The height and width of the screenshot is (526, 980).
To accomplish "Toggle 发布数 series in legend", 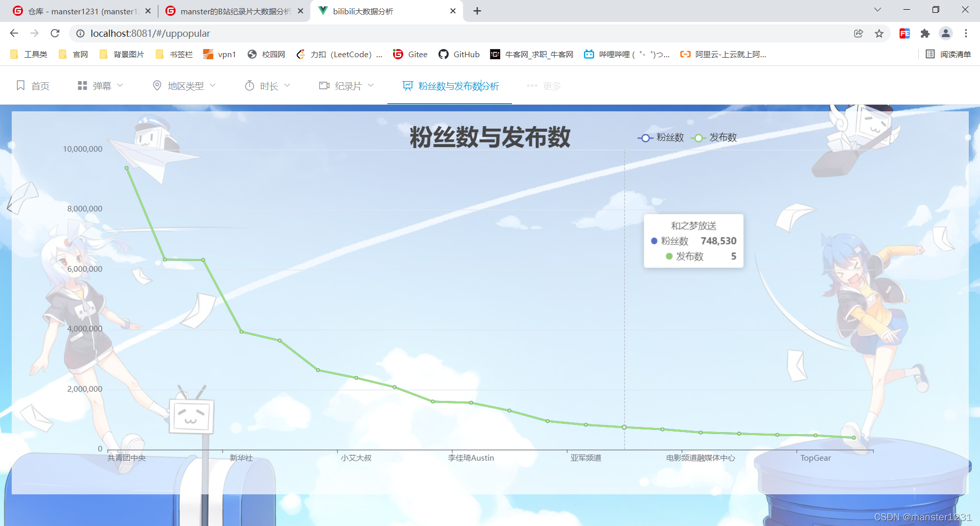I will click(714, 137).
